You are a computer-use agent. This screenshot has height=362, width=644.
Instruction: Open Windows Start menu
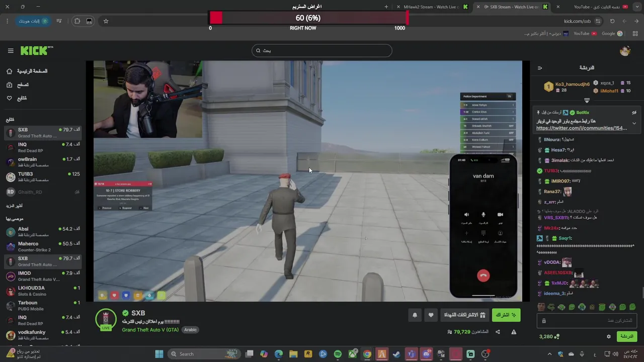(x=159, y=354)
